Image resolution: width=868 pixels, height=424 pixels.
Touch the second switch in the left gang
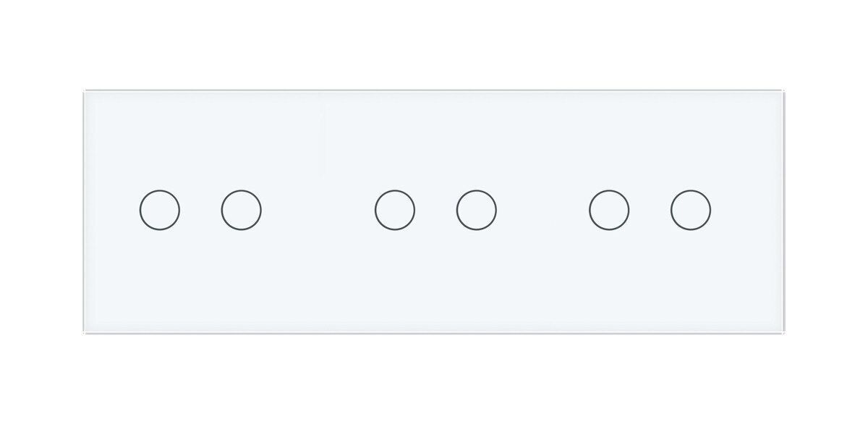click(242, 211)
